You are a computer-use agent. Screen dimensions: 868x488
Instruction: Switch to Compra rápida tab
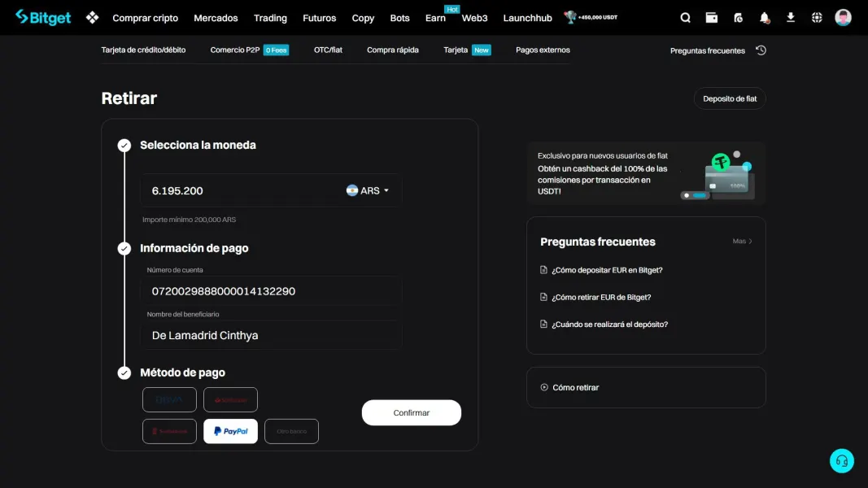pos(392,50)
